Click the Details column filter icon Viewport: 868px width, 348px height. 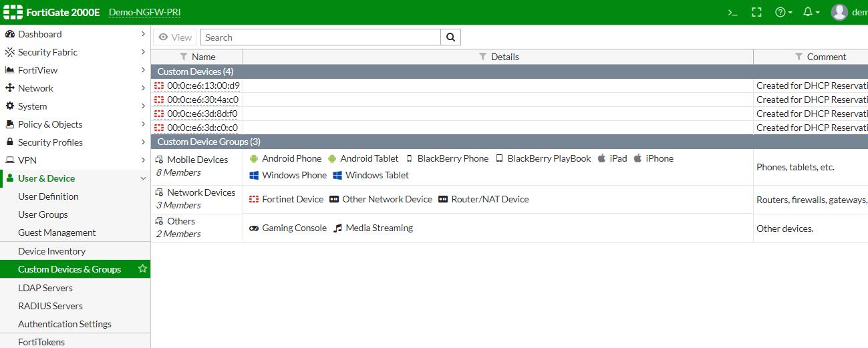pyautogui.click(x=483, y=57)
